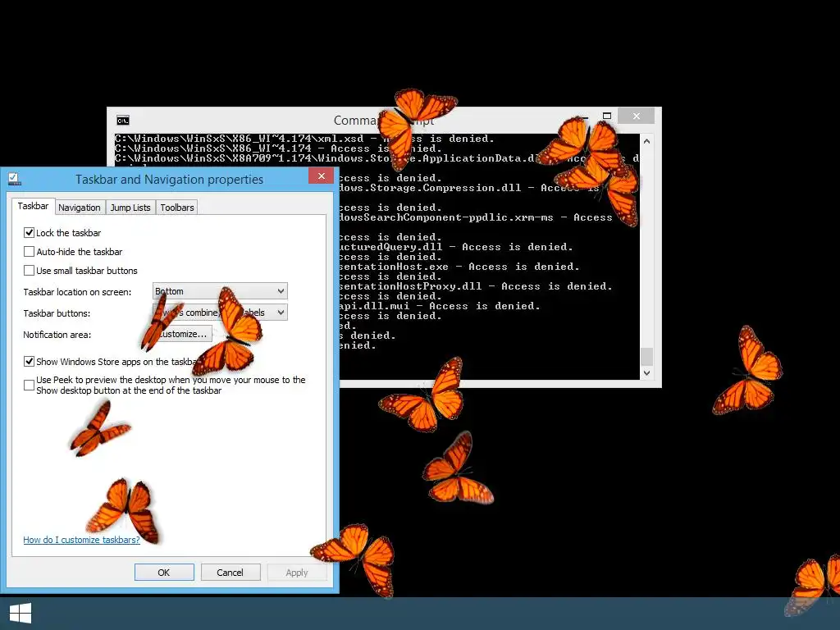
Task: Click the sentationHost.exe Access is denied line
Action: click(x=459, y=267)
